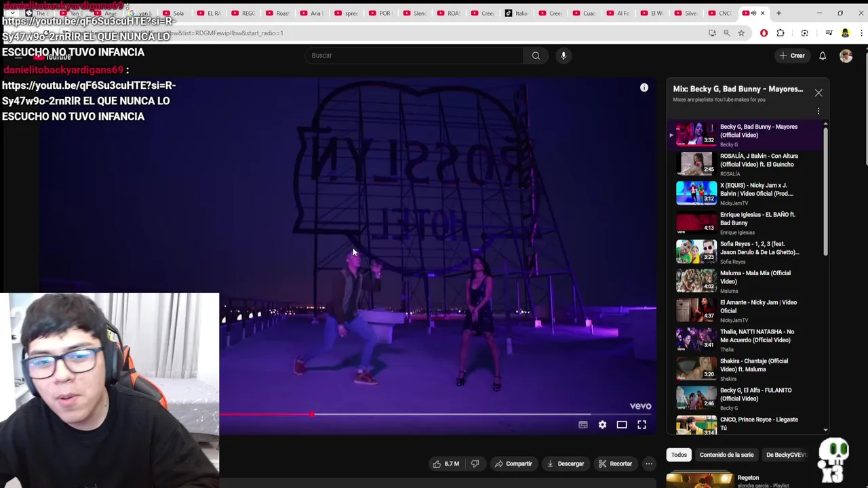Click the Becky G channel under FULANITO
Viewport: 868px width, 488px height.
[729, 408]
